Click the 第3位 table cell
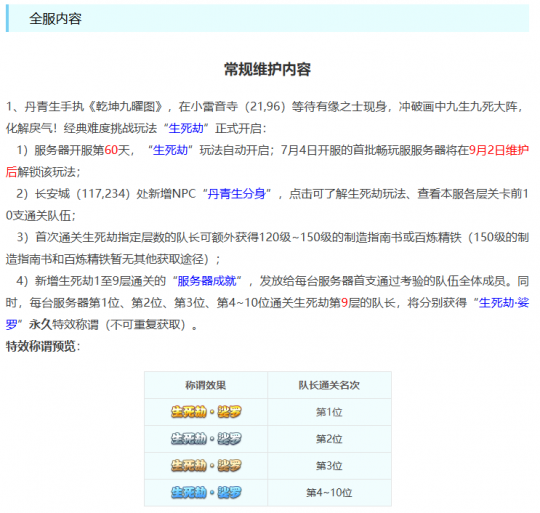Screen dimensions: 540x513 point(329,466)
